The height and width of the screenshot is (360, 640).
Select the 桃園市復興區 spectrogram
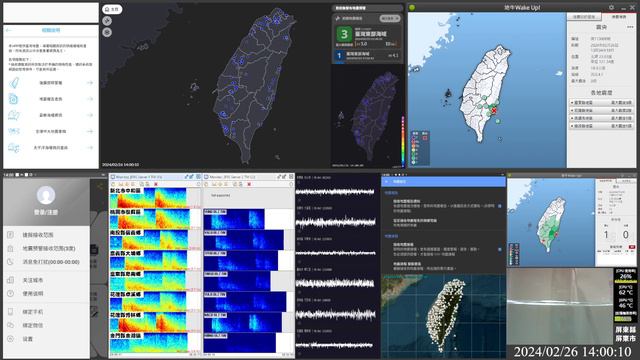pos(149,219)
